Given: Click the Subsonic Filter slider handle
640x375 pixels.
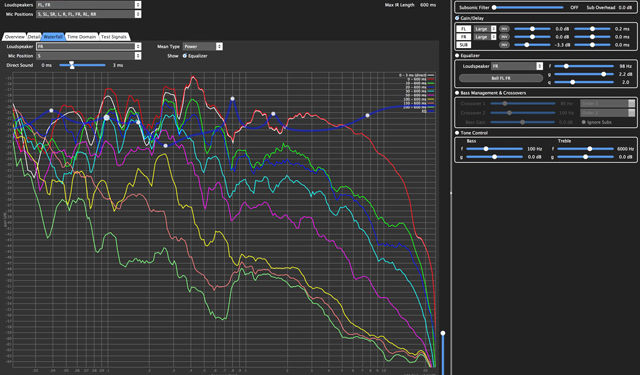Looking at the screenshot, I should click(494, 7).
